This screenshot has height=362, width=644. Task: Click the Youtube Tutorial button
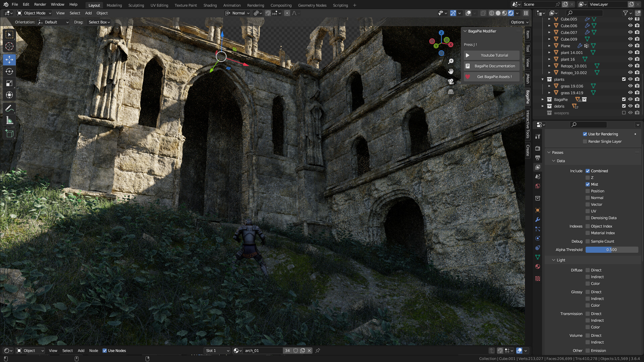click(x=491, y=55)
